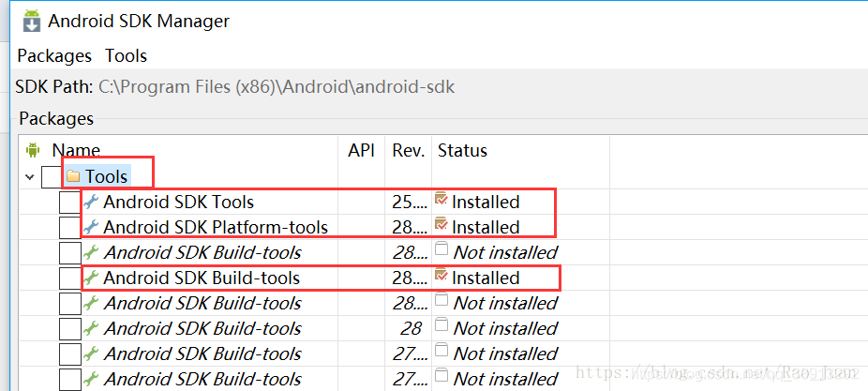Select the Android SDK Platform-tools package name
This screenshot has height=391, width=868.
(x=216, y=227)
